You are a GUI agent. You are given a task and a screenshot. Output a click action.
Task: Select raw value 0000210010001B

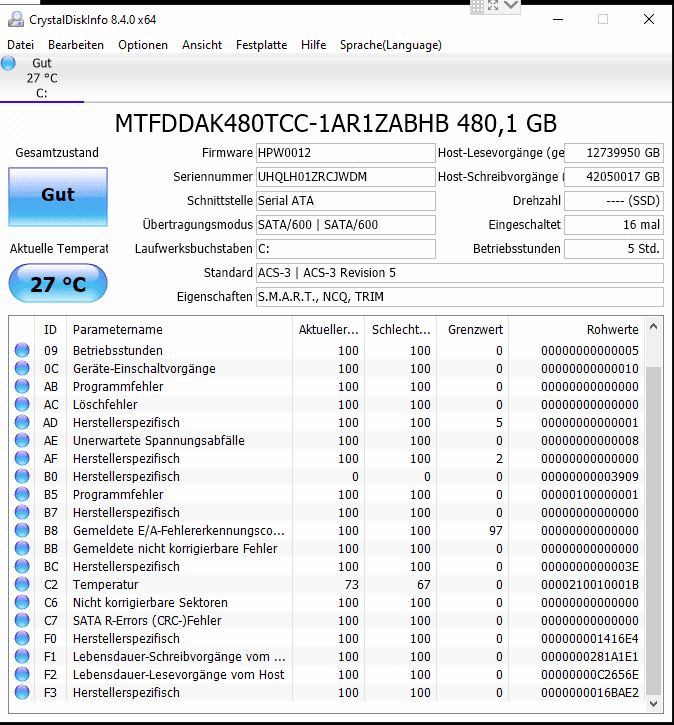(590, 584)
